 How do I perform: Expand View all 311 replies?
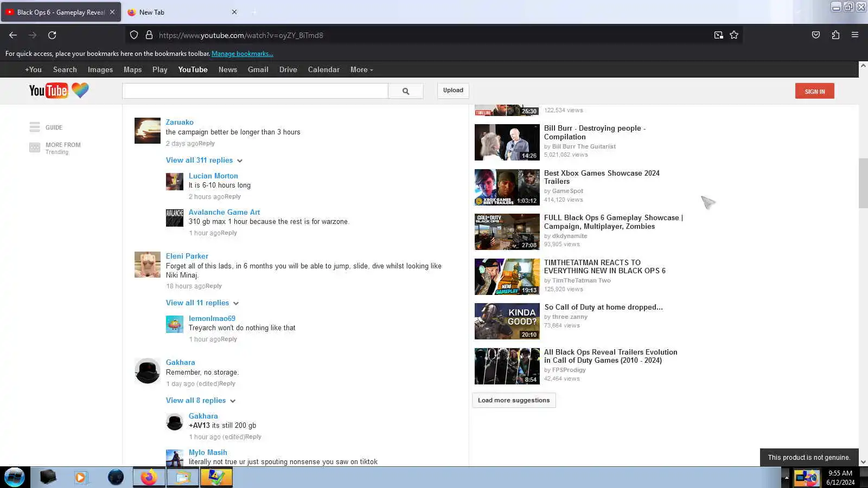[x=204, y=160]
